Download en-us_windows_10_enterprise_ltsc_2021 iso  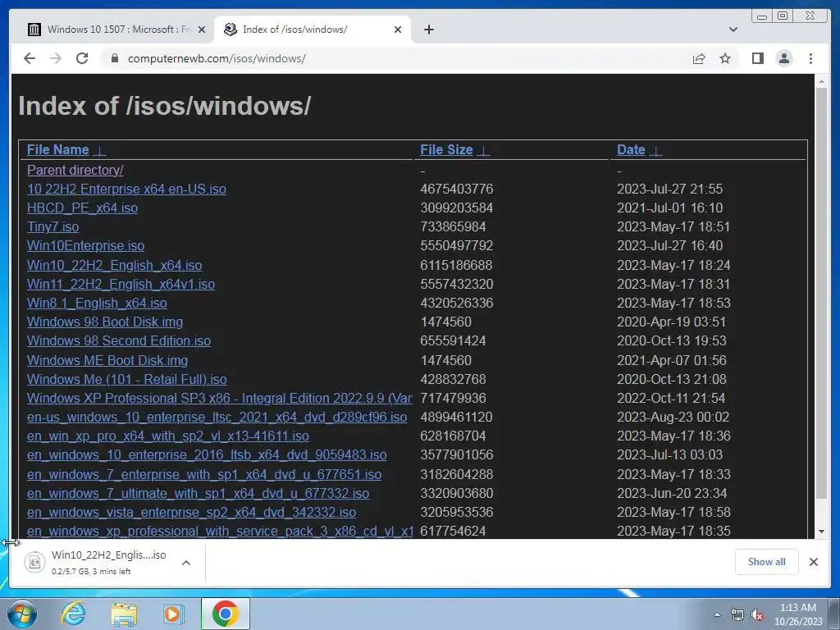217,417
